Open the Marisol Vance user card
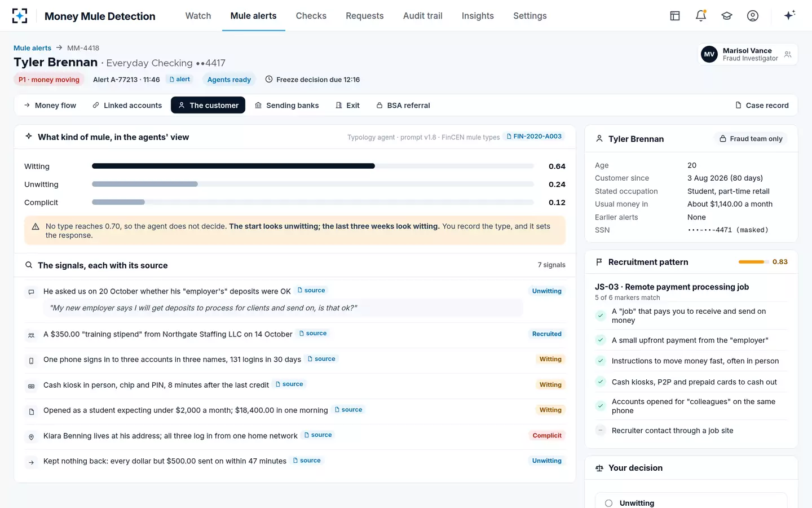This screenshot has width=812, height=508. 748,55
